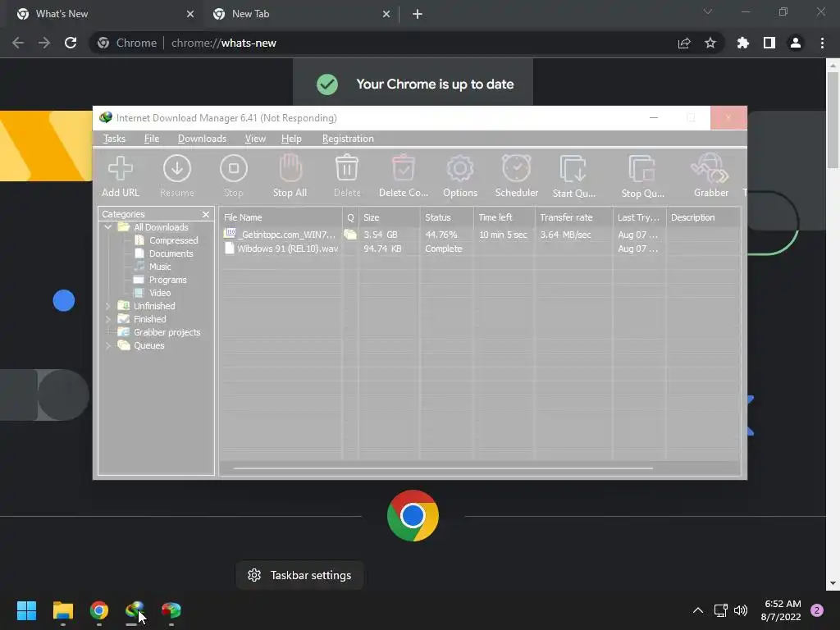Sort by Description column header
Viewport: 840px width, 630px height.
703,217
